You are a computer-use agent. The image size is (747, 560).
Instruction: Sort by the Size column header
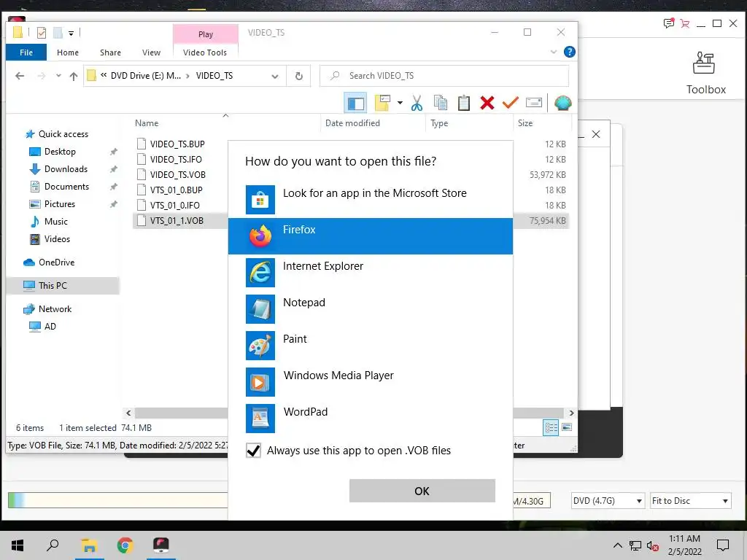(525, 122)
